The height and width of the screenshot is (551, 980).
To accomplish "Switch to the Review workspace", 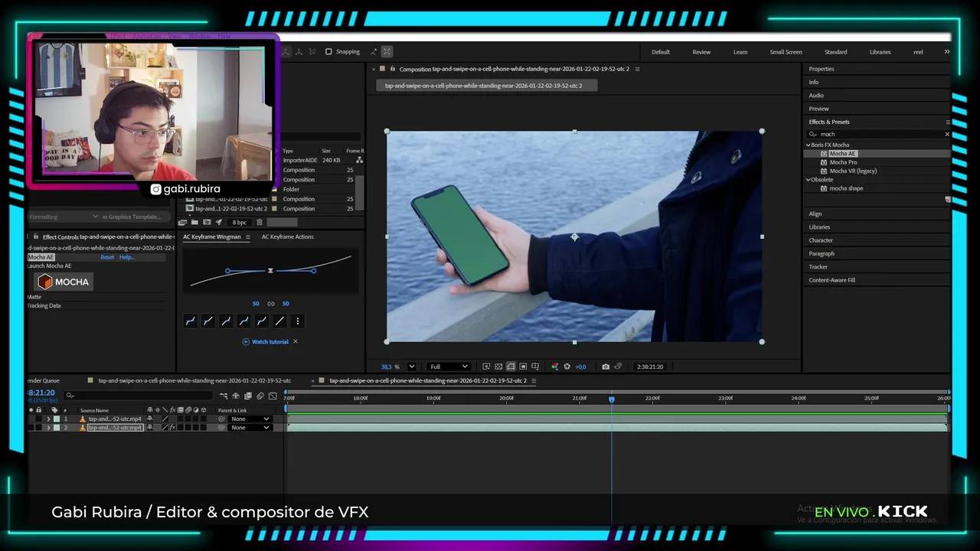I will 701,52.
